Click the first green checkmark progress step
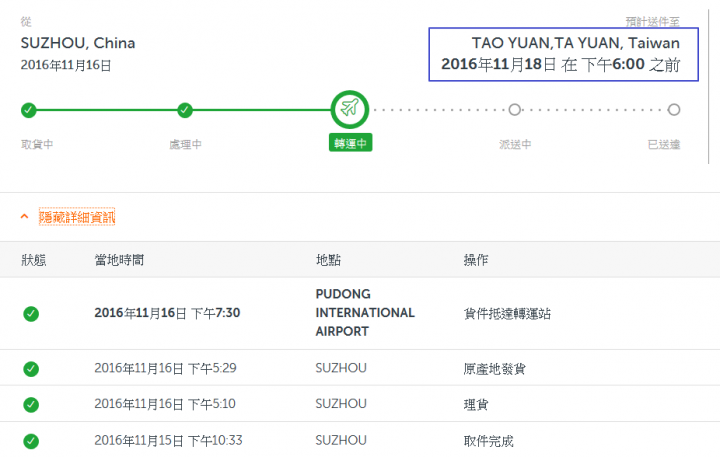This screenshot has width=720, height=457. point(28,110)
